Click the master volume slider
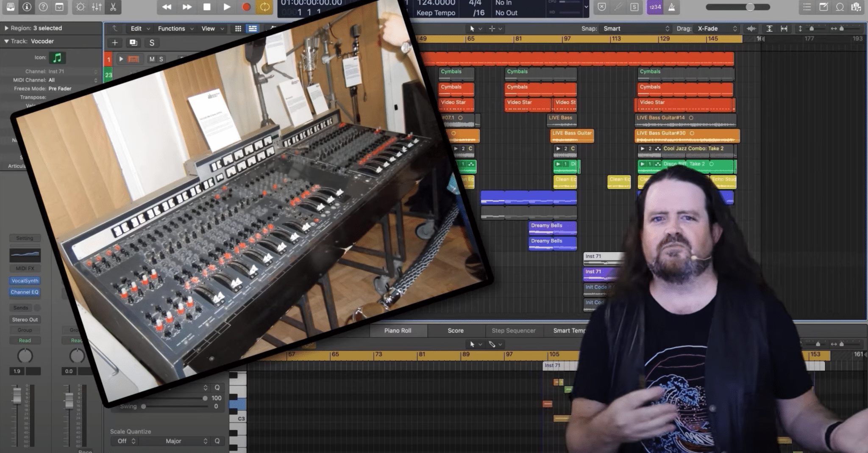Viewport: 868px width, 453px height. (x=737, y=7)
